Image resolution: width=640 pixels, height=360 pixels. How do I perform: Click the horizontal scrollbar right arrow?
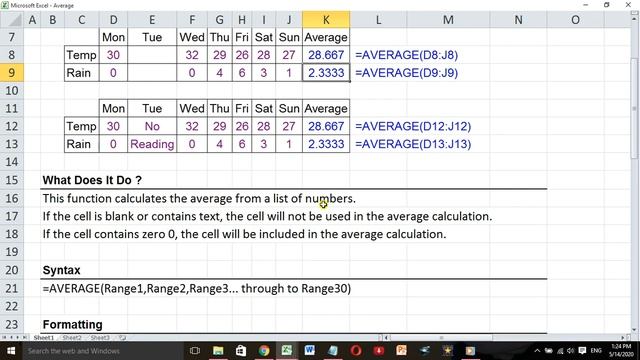pos(623,338)
